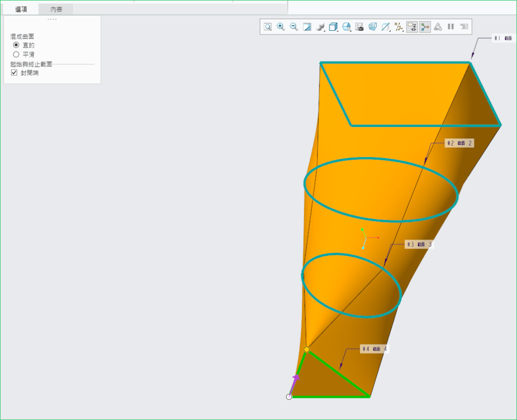The height and width of the screenshot is (420, 517).
Task: Toggle the perspective view icon
Action: [x=372, y=27]
